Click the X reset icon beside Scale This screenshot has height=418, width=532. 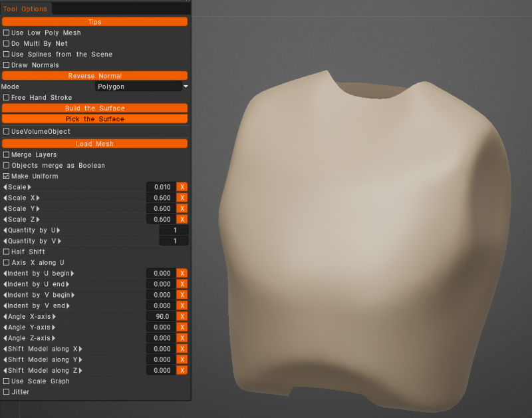coord(182,187)
